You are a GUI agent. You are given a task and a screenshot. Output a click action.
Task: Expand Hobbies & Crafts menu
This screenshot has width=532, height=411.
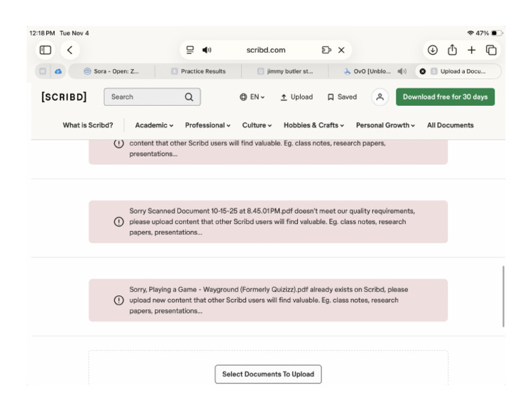[314, 125]
